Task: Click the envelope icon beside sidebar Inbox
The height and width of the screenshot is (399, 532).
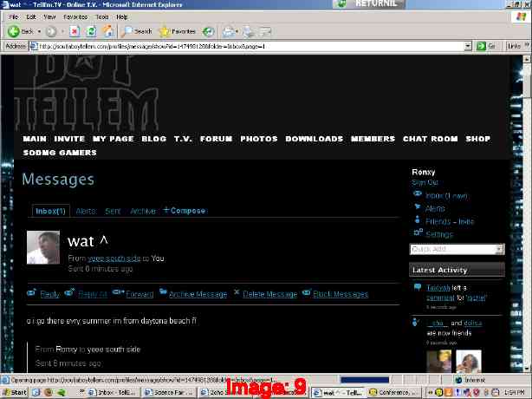Action: coord(418,194)
